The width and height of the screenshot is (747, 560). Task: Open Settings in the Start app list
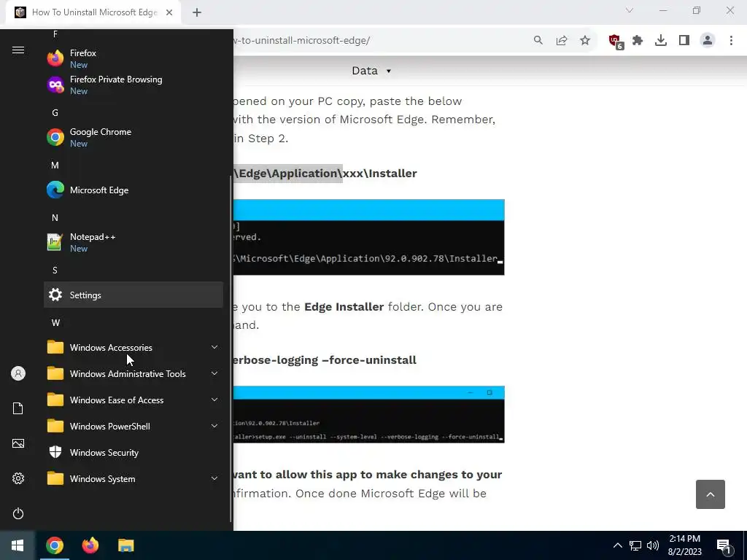[133, 295]
